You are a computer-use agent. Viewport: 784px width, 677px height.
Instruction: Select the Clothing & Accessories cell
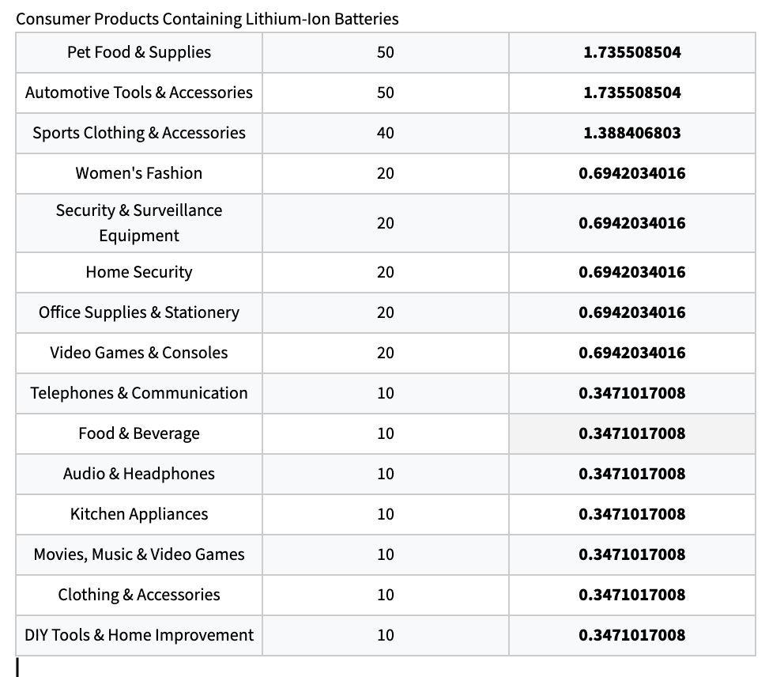pos(139,595)
